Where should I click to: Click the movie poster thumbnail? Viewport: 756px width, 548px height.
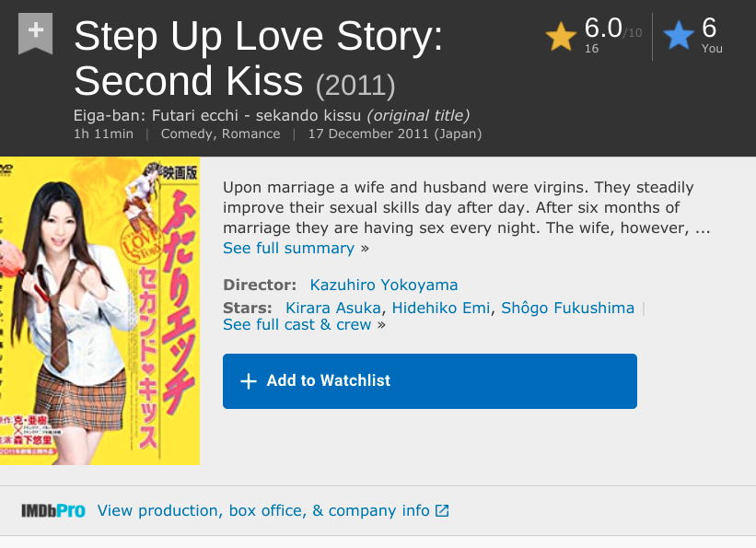coord(99,311)
